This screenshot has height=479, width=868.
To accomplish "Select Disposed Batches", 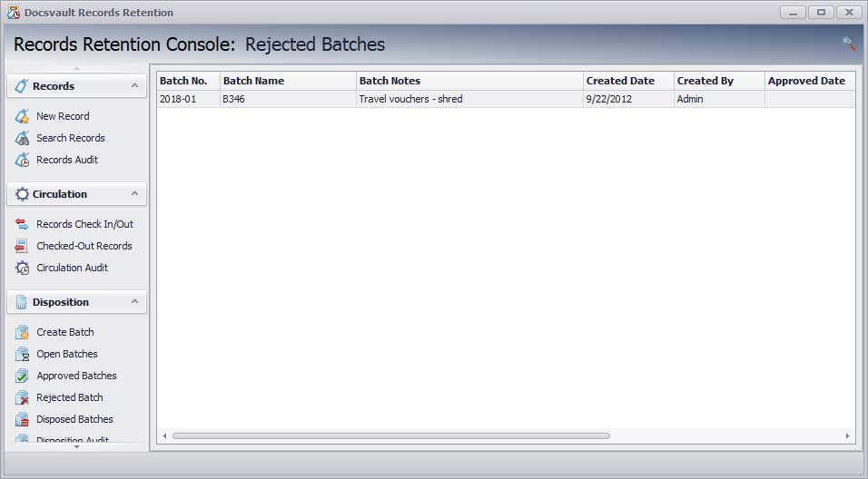I will click(x=74, y=419).
